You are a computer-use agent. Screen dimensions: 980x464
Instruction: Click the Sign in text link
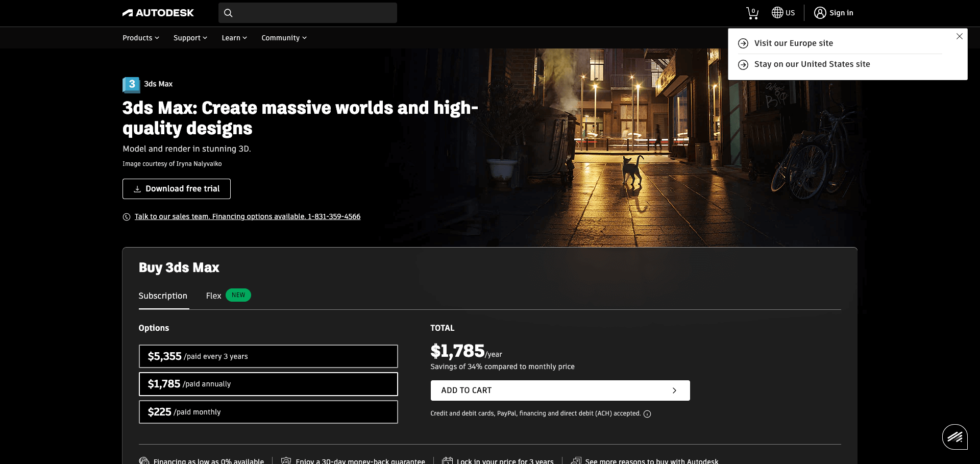click(x=841, y=13)
